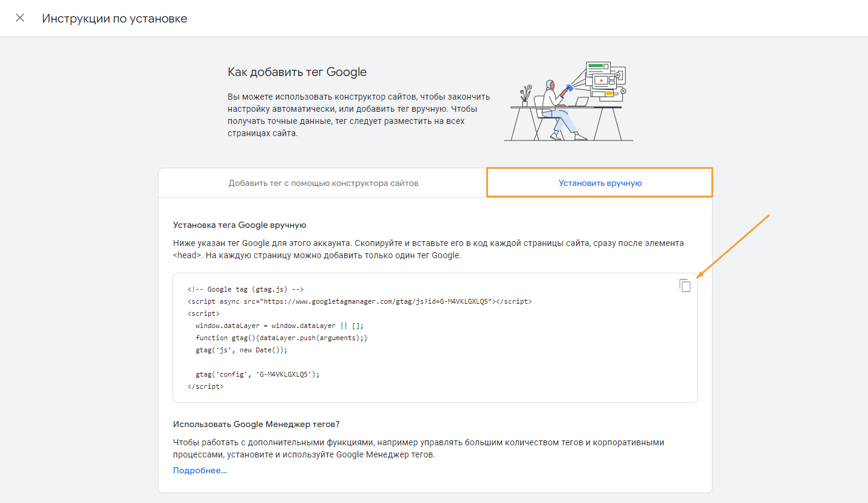Select the "Установить вручную" tab
This screenshot has height=503, width=868.
coord(600,183)
